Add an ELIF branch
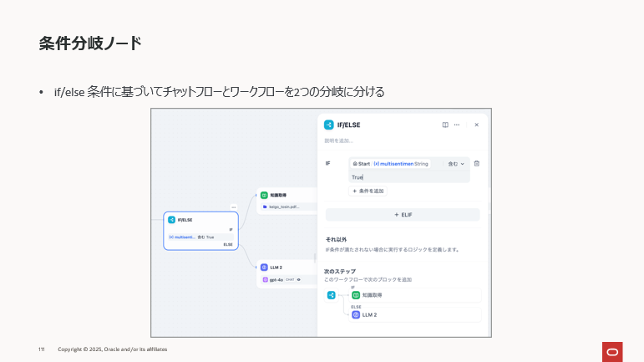The width and height of the screenshot is (644, 362). tap(403, 215)
